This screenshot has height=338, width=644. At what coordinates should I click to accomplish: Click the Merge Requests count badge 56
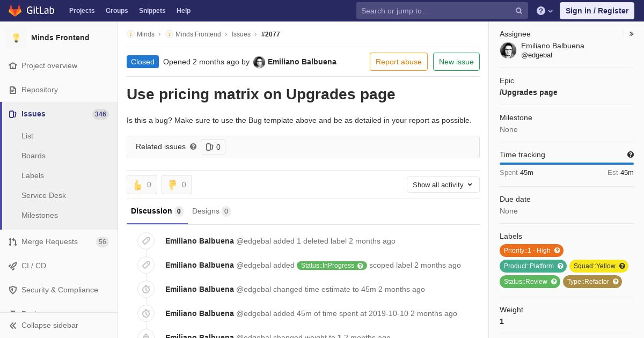click(x=103, y=242)
